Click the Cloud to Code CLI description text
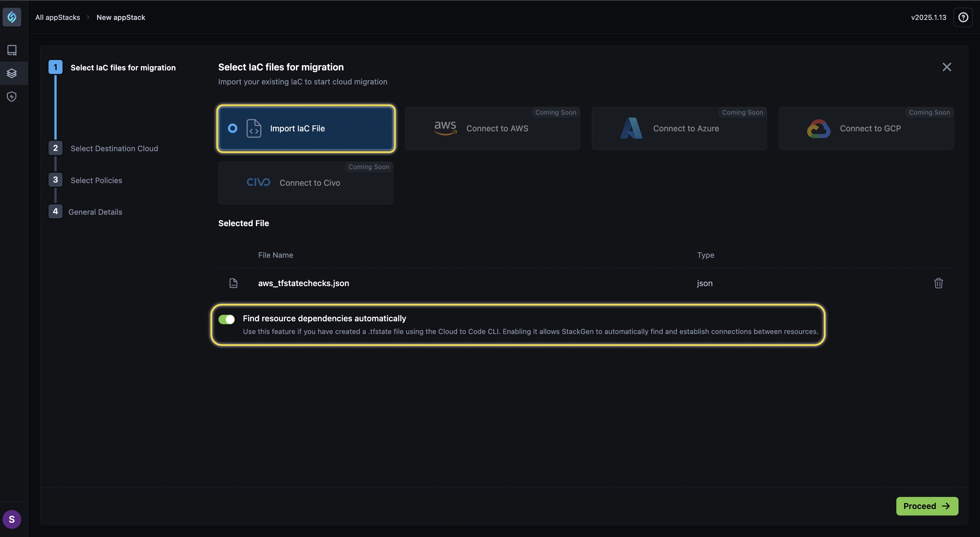This screenshot has width=980, height=537. click(x=530, y=331)
